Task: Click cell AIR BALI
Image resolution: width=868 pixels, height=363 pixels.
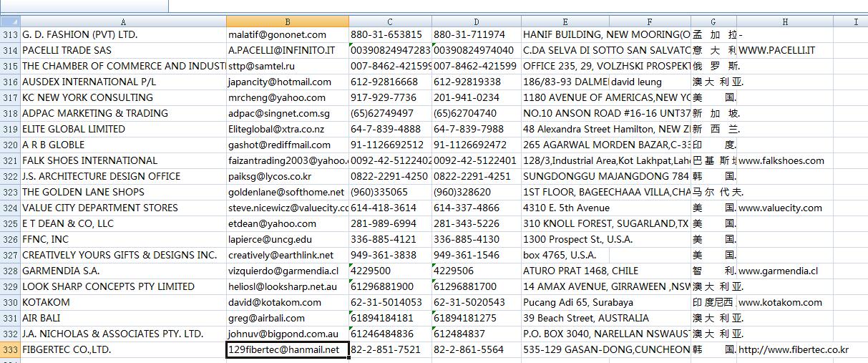Action: 124,318
